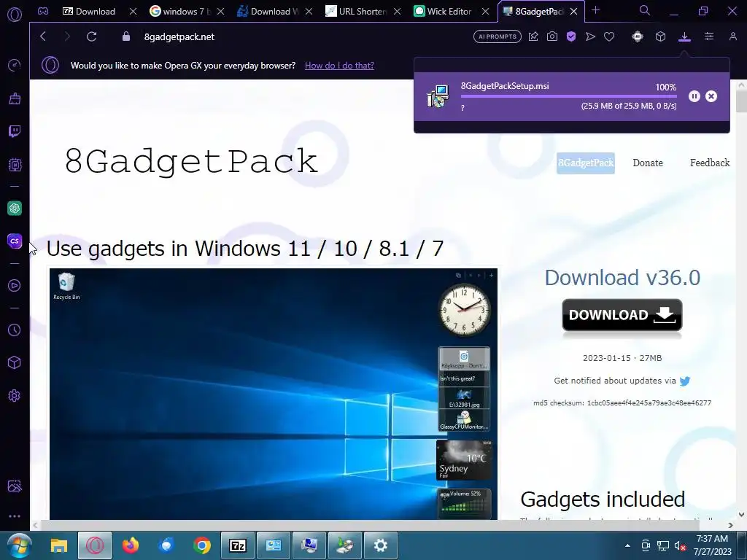
Task: Open extensions cube in toolbar
Action: 660,36
